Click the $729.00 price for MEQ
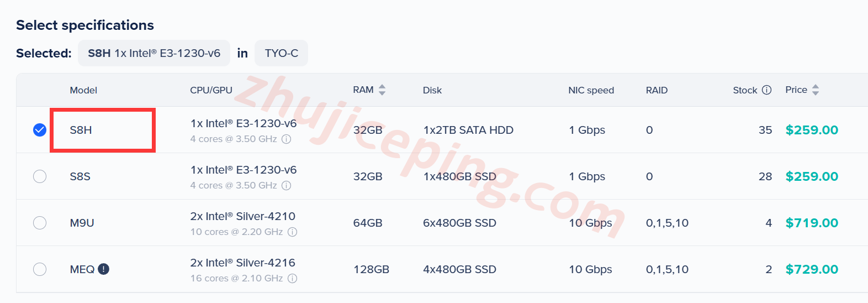This screenshot has width=868, height=303. pyautogui.click(x=812, y=269)
